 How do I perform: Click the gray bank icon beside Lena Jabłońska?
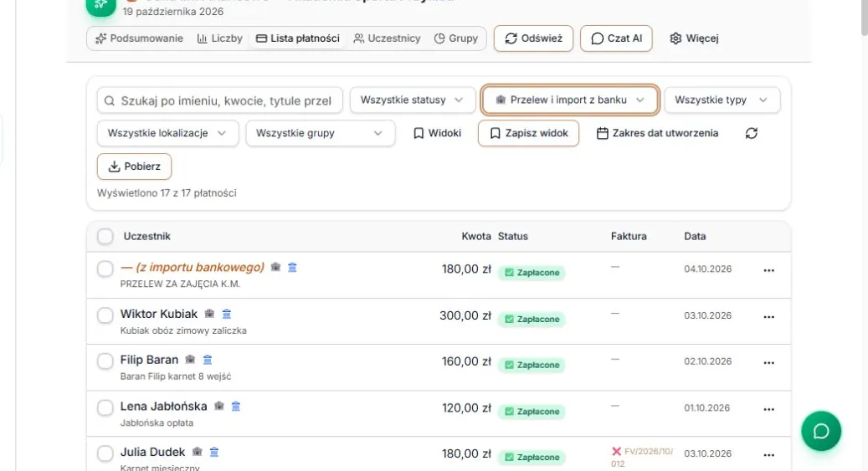[218, 407]
